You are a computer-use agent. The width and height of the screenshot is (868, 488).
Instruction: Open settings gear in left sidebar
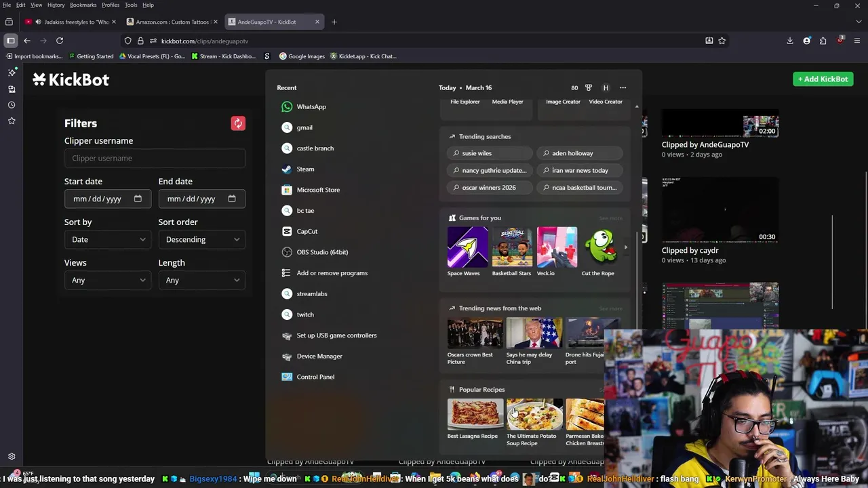pos(12,457)
